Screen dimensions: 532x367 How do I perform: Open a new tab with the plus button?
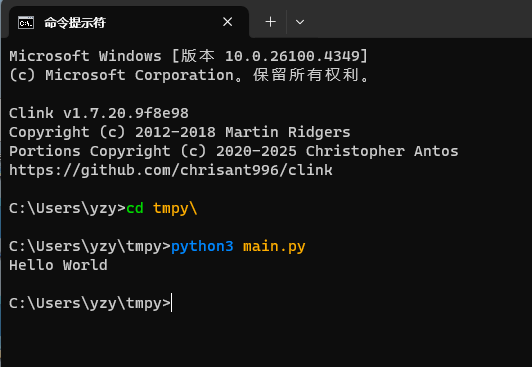pos(270,22)
